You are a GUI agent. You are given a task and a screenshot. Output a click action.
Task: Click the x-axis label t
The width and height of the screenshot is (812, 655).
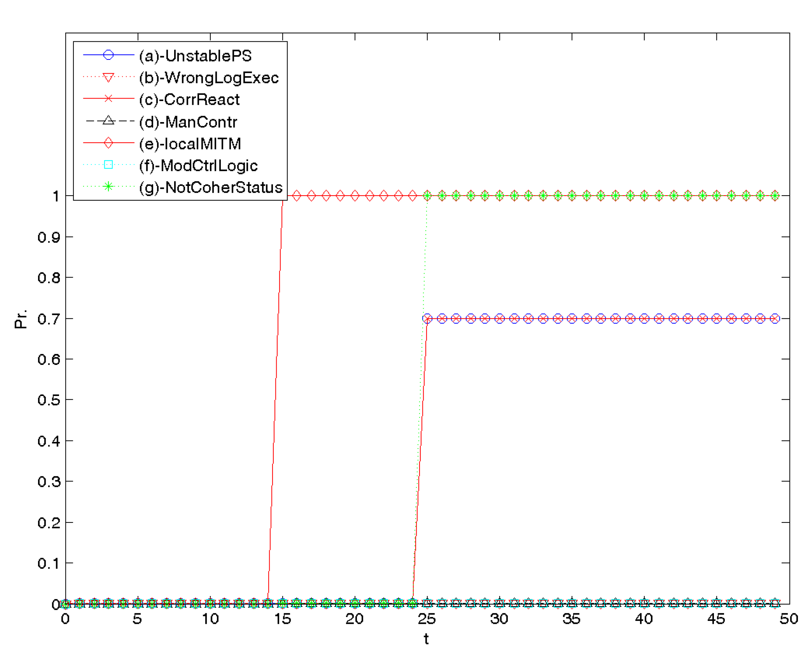pos(426,639)
